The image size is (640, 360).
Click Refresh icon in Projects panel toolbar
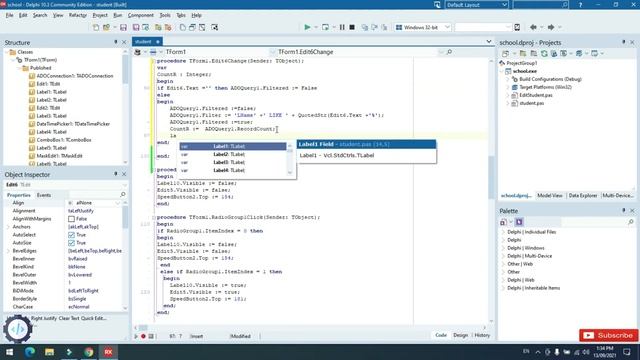coord(544,53)
